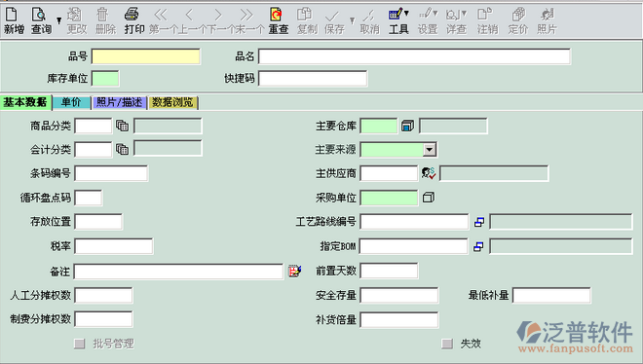Image resolution: width=643 pixels, height=364 pixels.
Task: Open the 商品分类 lookup icon
Action: pos(122,127)
